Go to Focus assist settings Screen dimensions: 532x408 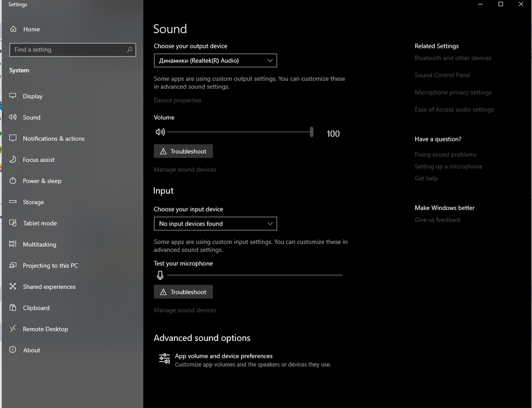[x=38, y=160]
